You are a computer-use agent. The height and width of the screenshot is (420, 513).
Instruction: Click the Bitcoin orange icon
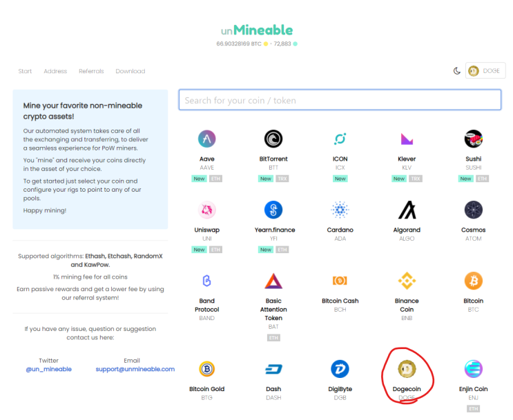tap(474, 281)
